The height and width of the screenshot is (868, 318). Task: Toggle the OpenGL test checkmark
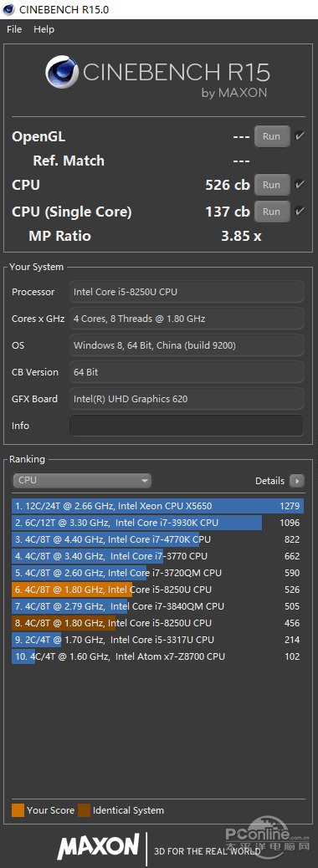300,135
